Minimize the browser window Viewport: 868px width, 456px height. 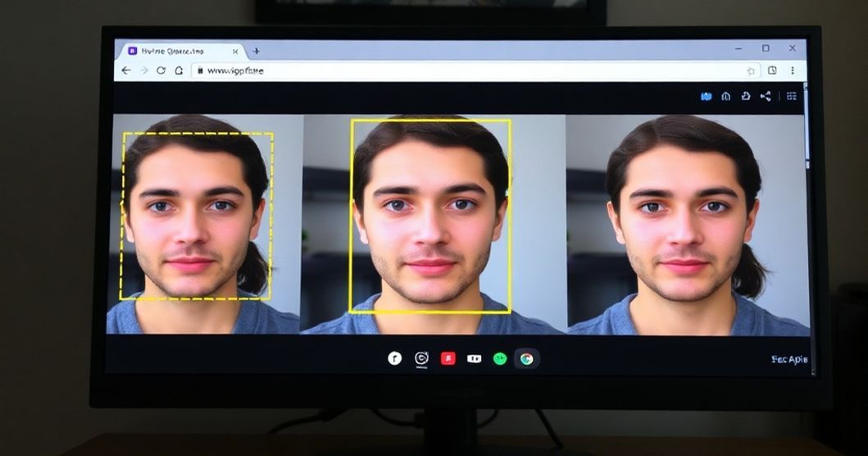tap(738, 48)
